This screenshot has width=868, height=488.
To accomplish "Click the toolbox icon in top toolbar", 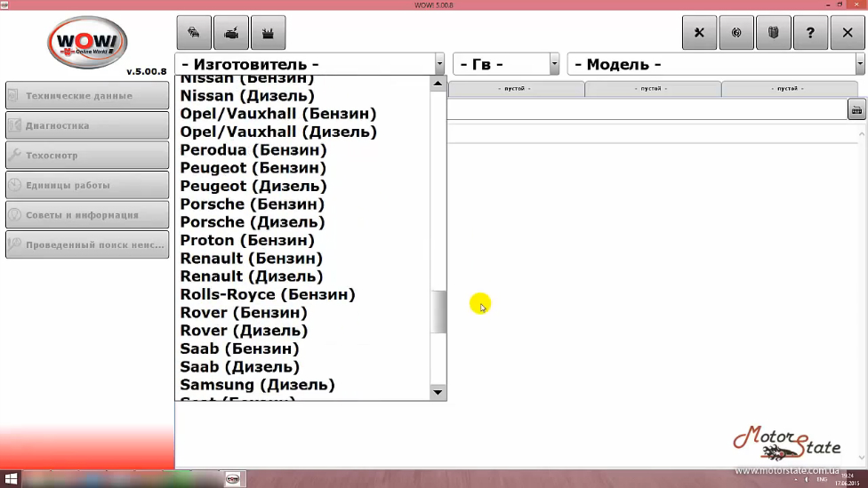I will [268, 33].
